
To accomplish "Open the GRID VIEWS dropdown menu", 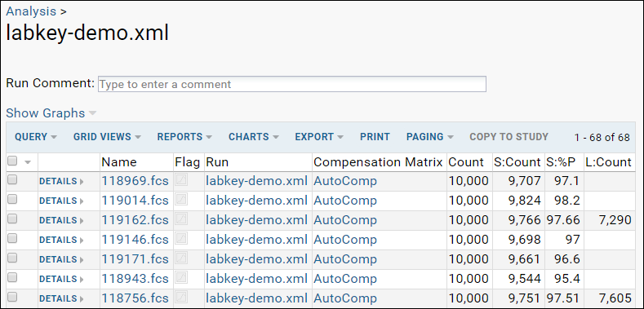I will (x=107, y=137).
